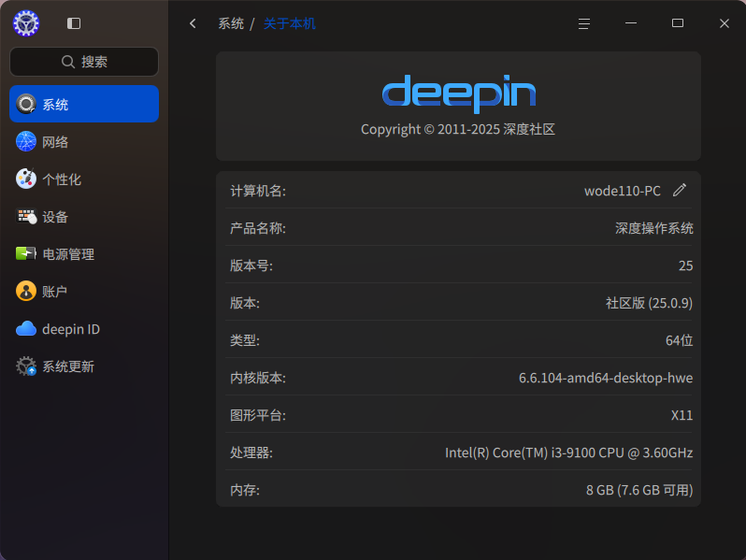This screenshot has height=560, width=746.
Task: Click the search magnifier icon
Action: click(68, 62)
